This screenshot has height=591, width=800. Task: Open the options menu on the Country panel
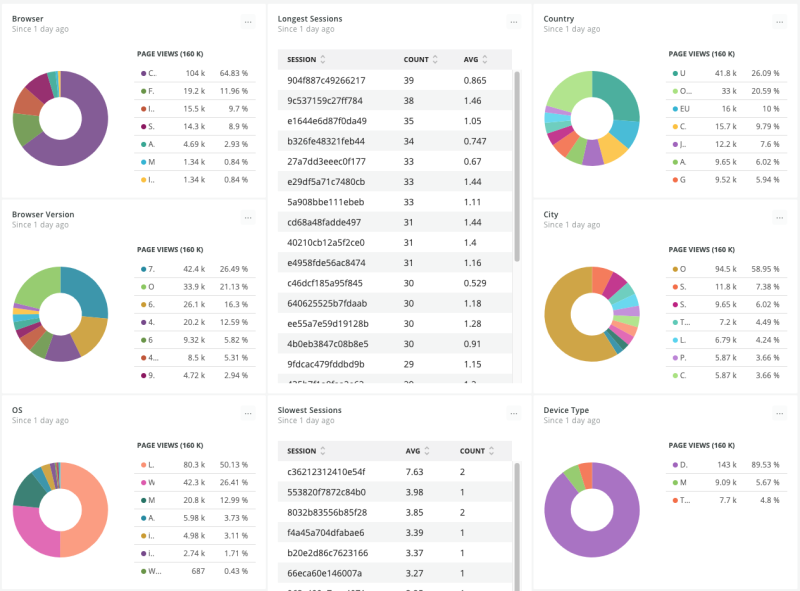[x=780, y=22]
